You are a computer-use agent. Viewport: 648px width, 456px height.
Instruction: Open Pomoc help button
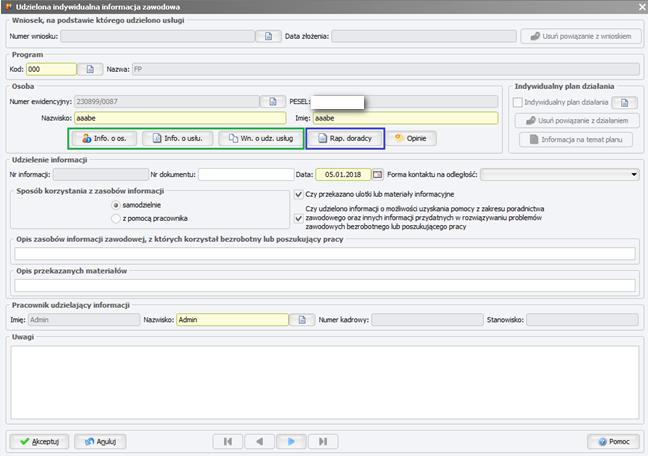(613, 442)
